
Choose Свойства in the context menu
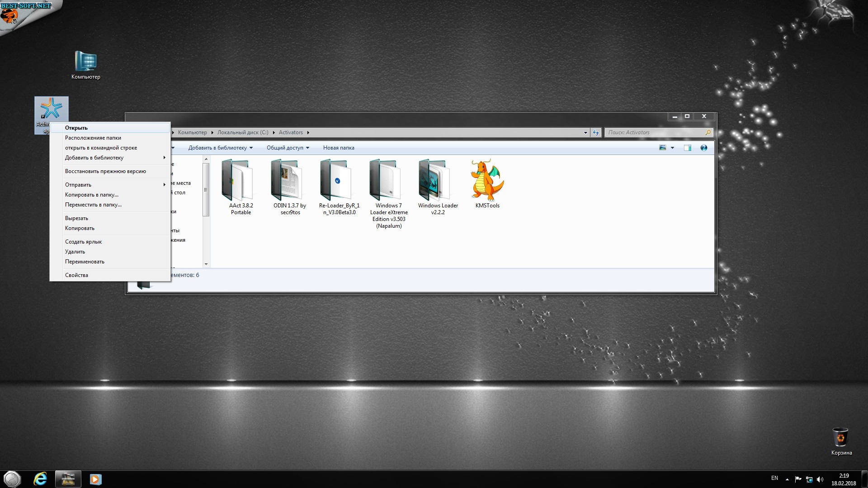(x=76, y=275)
